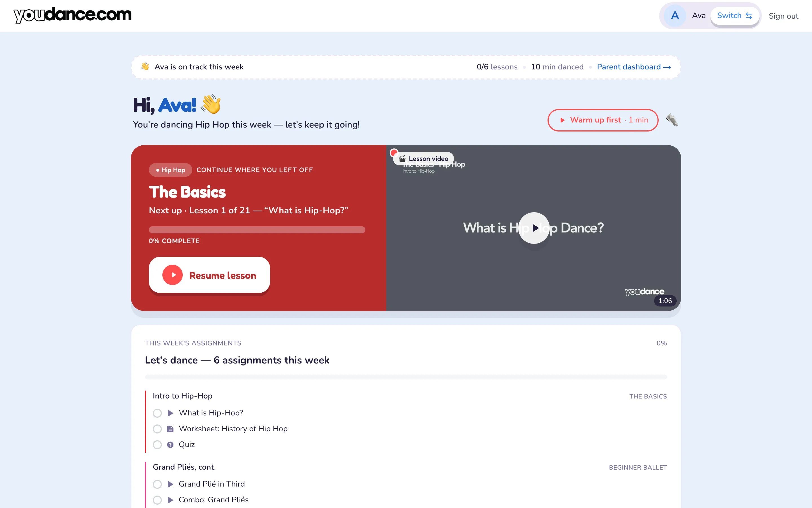This screenshot has width=812, height=508.
Task: Open the Quiz assignment
Action: point(187,444)
